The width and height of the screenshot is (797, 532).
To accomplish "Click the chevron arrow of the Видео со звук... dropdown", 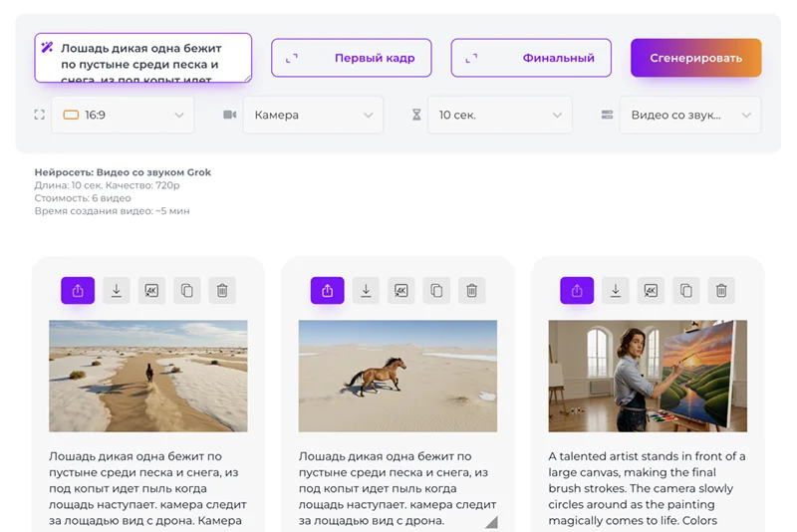I will (x=746, y=116).
